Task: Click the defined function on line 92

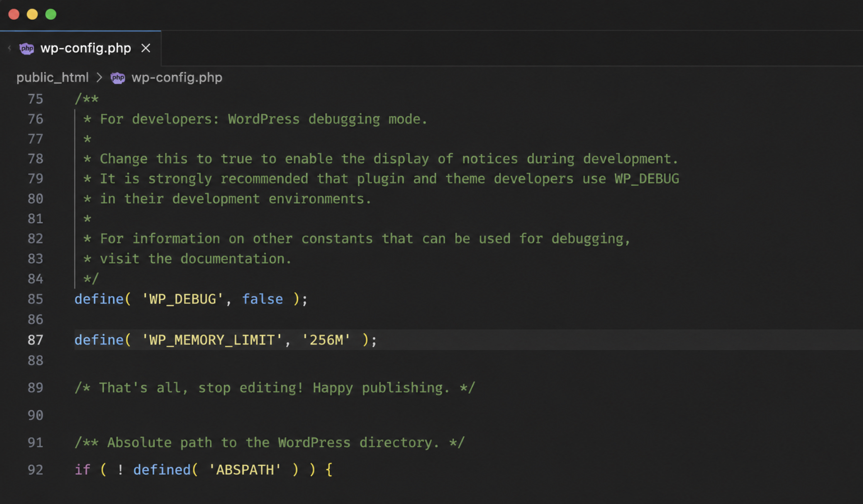Action: pos(162,470)
